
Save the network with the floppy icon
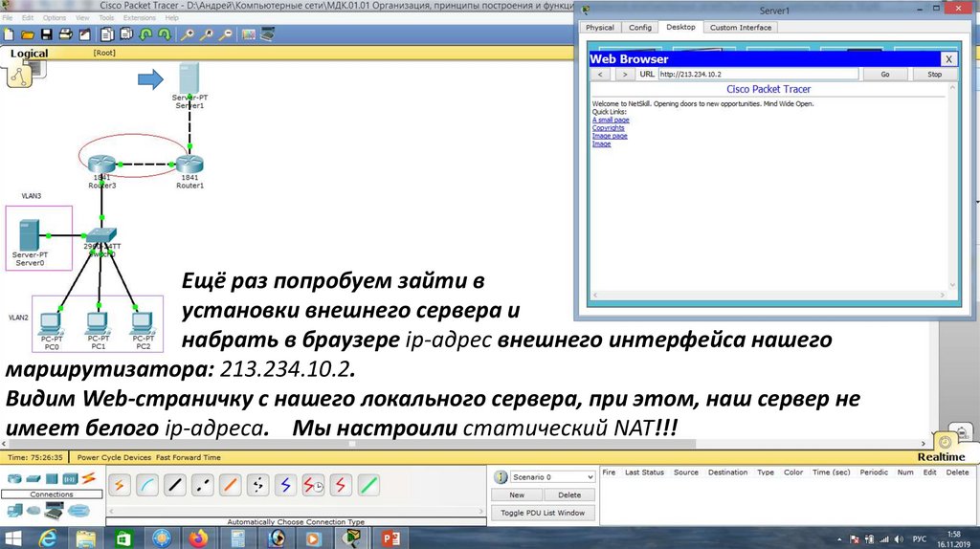click(x=46, y=35)
